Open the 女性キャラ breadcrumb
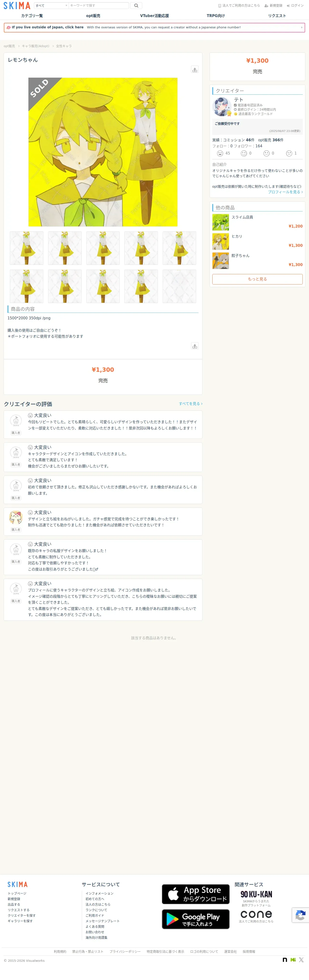The height and width of the screenshot is (980, 309). pos(64,46)
